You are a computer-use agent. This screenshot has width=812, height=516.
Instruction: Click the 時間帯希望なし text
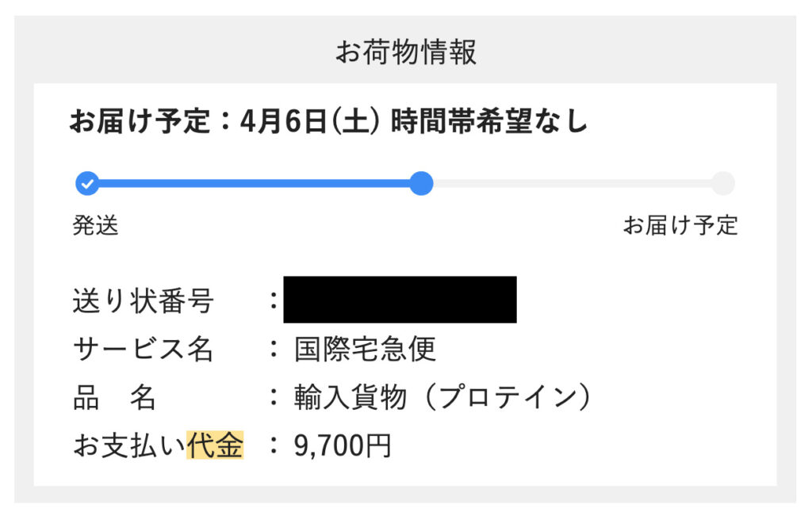tap(489, 122)
